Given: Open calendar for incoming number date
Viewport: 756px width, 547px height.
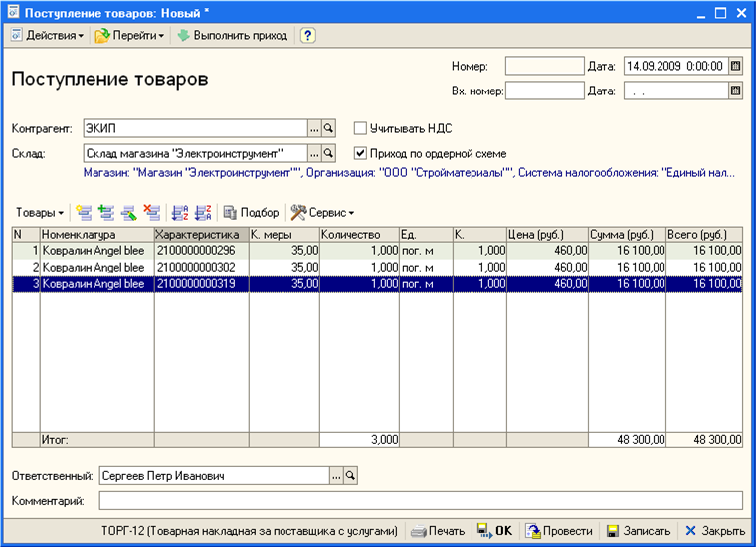Looking at the screenshot, I should click(x=735, y=91).
